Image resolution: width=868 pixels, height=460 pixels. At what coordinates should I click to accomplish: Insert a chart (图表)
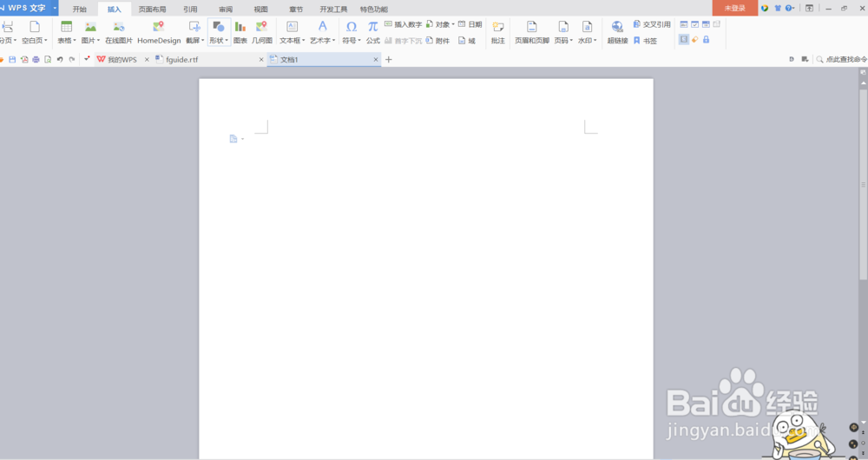tap(240, 32)
